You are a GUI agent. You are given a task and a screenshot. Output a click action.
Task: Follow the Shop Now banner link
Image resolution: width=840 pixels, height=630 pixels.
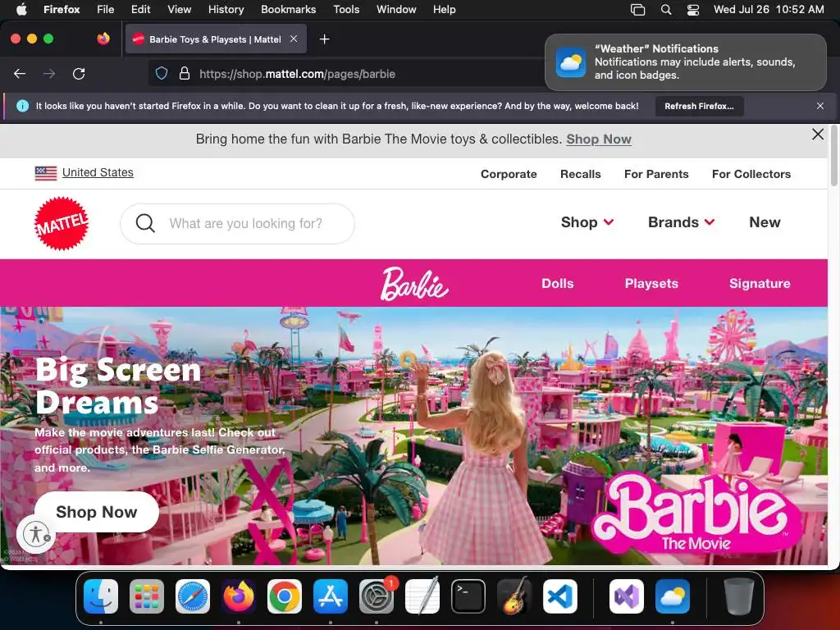click(598, 139)
